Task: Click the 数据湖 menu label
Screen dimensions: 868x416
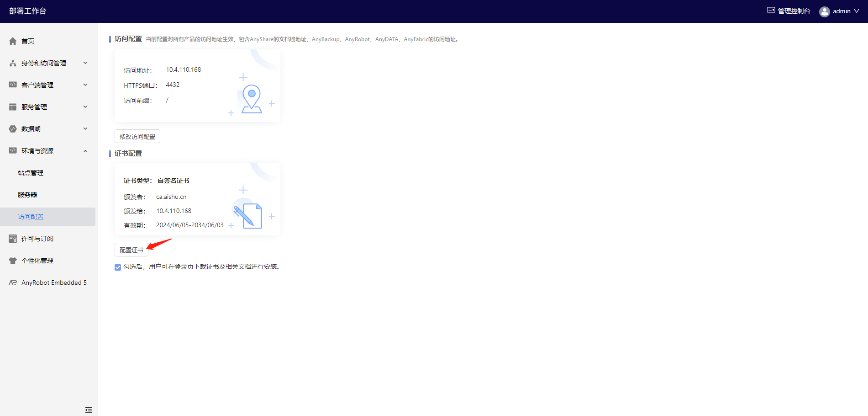Action: point(31,129)
